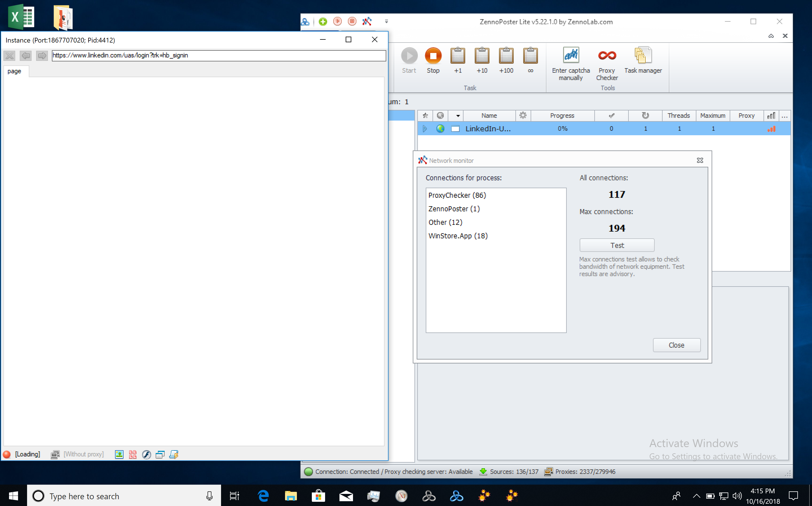Click the instance browser forward arrow
The height and width of the screenshot is (506, 812).
pyautogui.click(x=42, y=56)
